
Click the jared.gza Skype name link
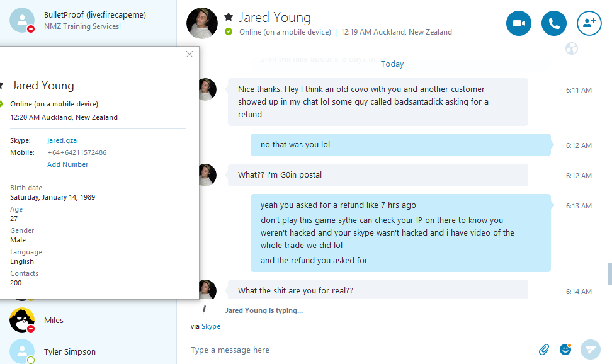coord(62,140)
